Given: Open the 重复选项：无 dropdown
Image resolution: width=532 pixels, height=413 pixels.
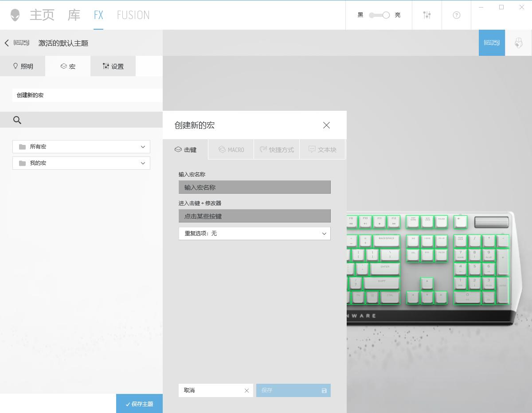Looking at the screenshot, I should click(x=254, y=233).
